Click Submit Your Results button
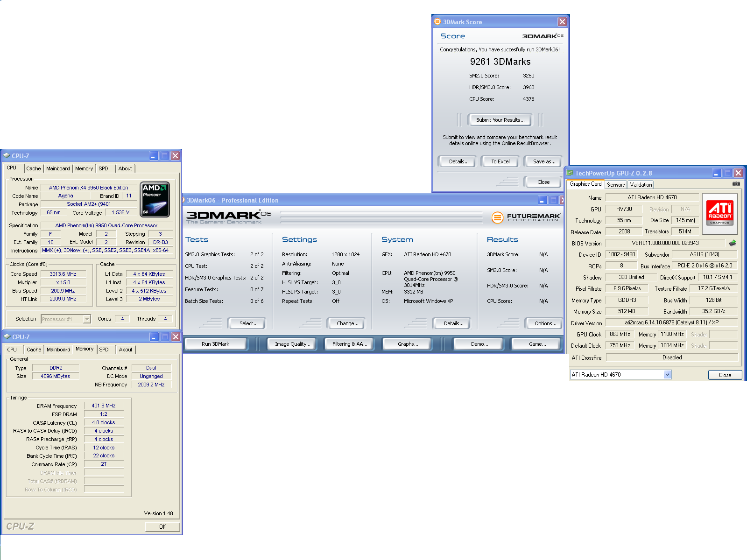This screenshot has width=747, height=560. point(500,120)
